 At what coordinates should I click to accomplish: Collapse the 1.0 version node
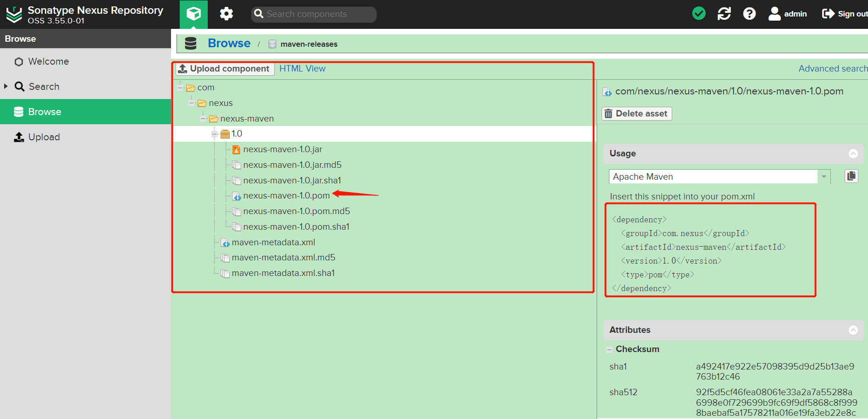point(214,134)
